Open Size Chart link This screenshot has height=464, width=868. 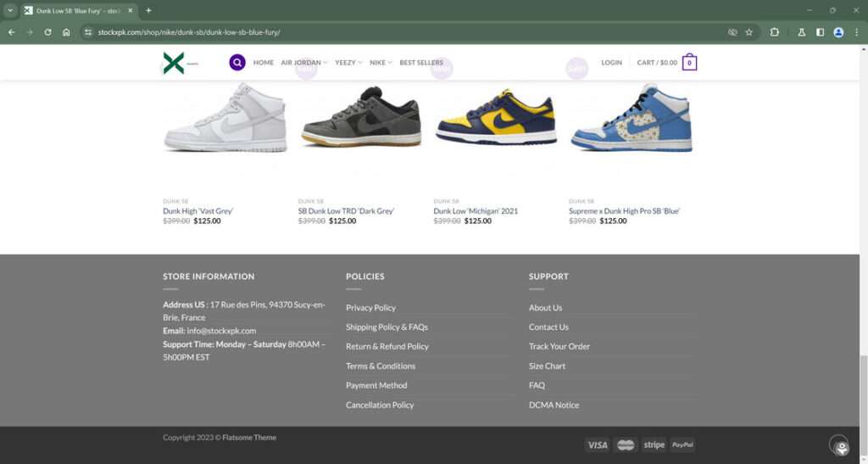click(x=547, y=366)
